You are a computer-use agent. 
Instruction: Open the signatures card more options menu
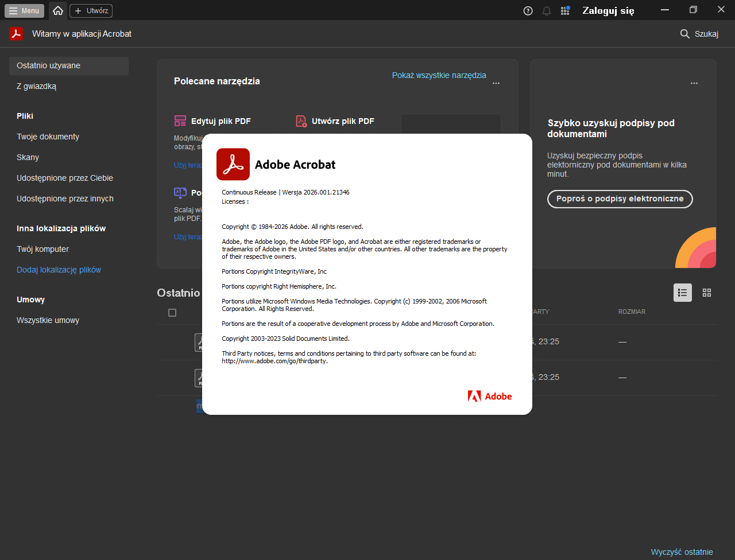[694, 83]
